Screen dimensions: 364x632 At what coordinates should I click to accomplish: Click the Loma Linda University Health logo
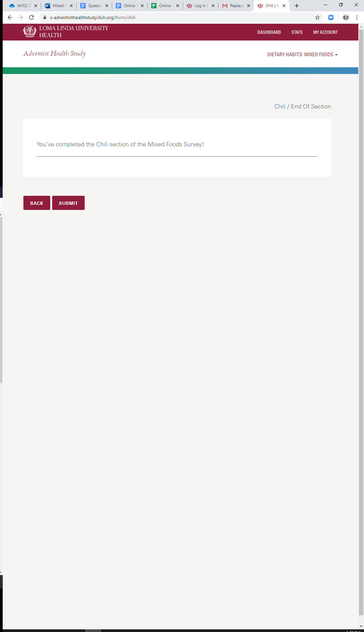tap(66, 32)
